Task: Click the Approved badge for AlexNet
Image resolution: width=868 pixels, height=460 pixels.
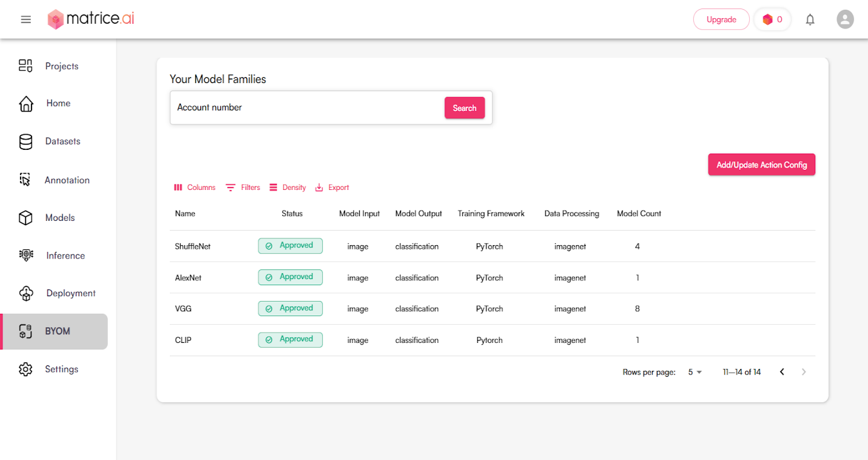Action: click(x=291, y=277)
